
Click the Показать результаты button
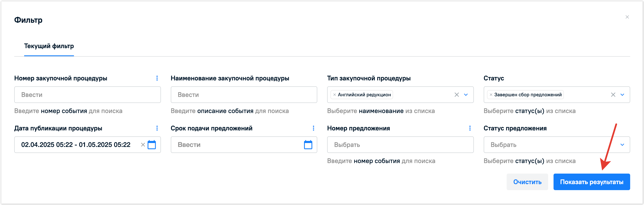tap(592, 182)
